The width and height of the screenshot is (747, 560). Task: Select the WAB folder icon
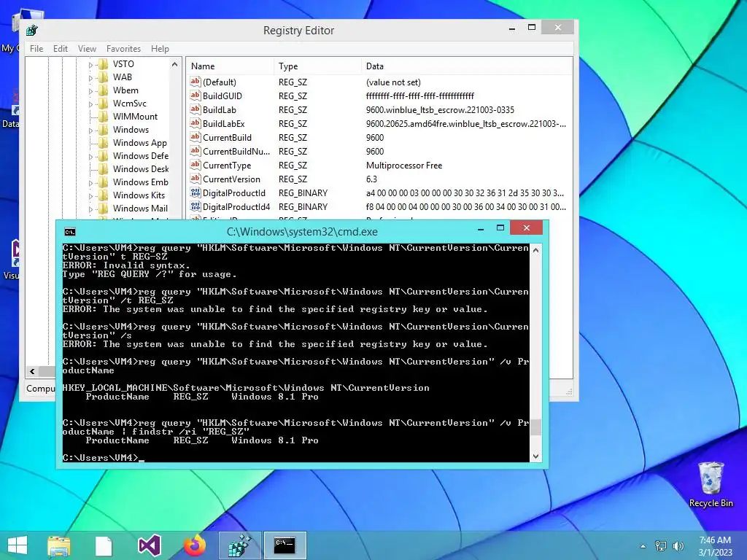coord(103,77)
